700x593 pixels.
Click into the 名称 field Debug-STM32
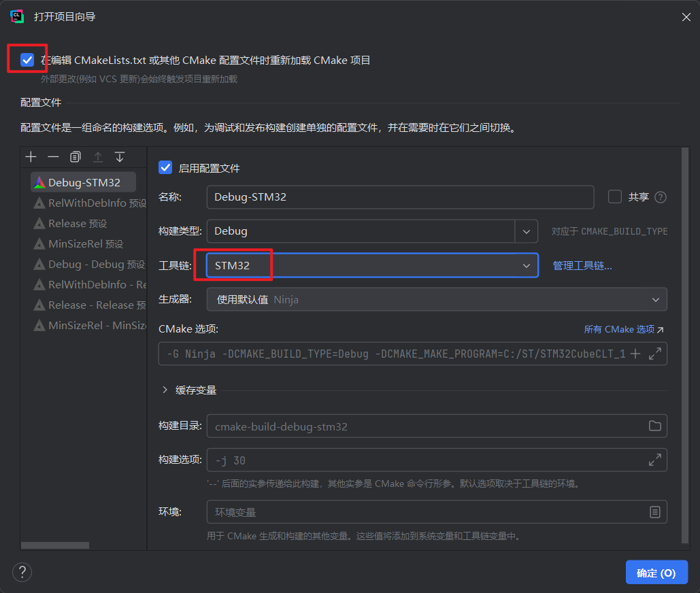(x=401, y=197)
